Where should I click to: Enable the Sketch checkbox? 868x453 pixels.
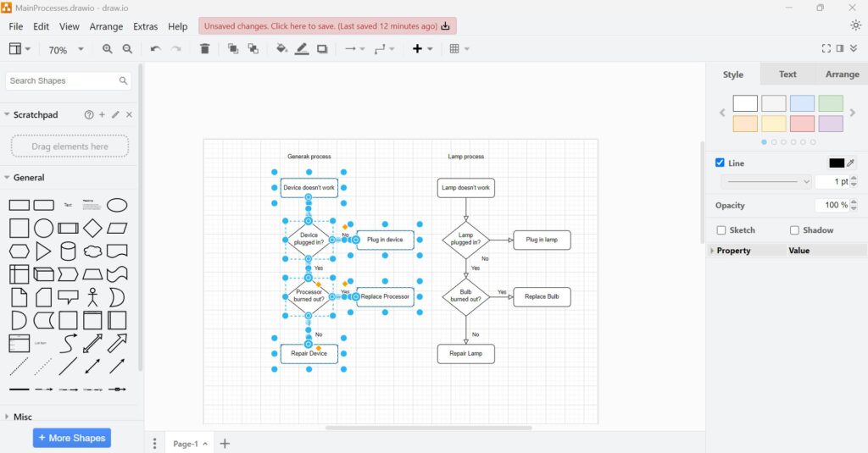coord(721,230)
